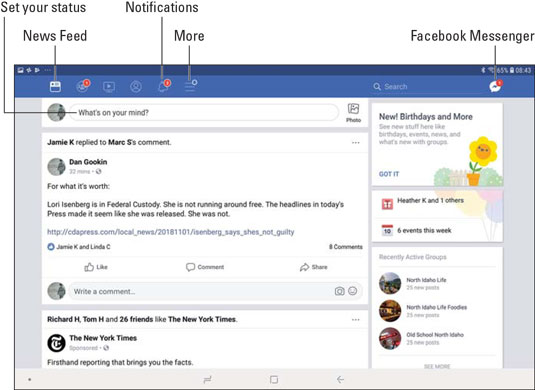
Task: Open 6 events this week
Action: click(x=424, y=231)
